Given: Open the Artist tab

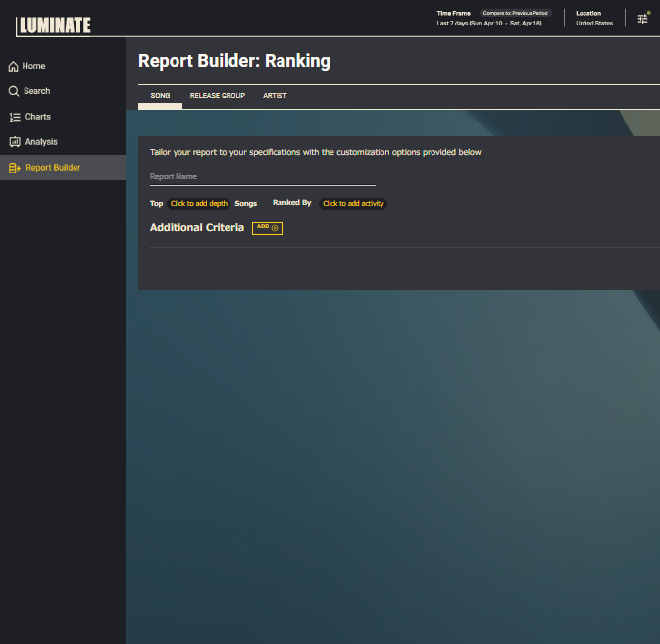Looking at the screenshot, I should (x=275, y=96).
